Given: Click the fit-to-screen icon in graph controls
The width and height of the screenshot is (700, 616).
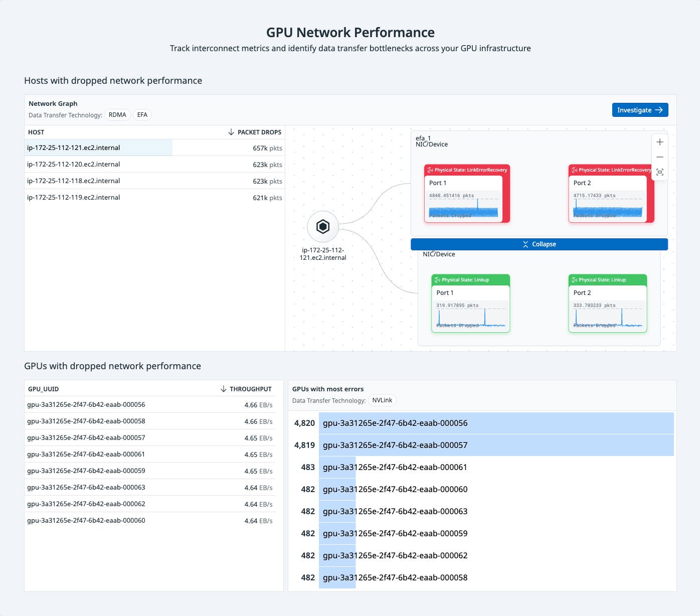Looking at the screenshot, I should coord(660,172).
